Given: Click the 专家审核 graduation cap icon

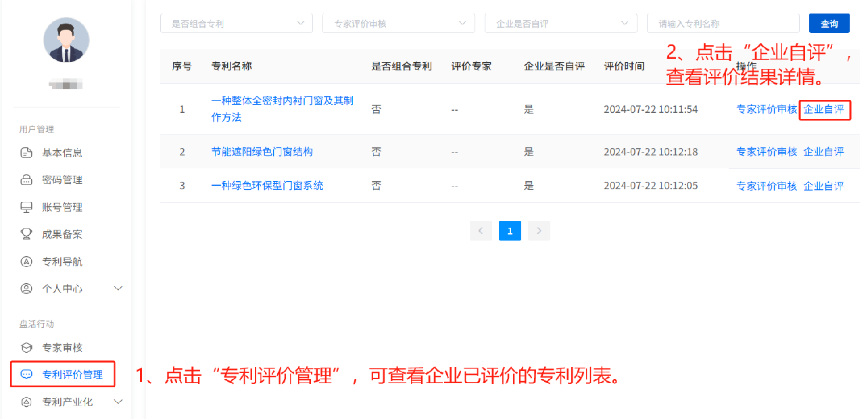Looking at the screenshot, I should pyautogui.click(x=26, y=348).
